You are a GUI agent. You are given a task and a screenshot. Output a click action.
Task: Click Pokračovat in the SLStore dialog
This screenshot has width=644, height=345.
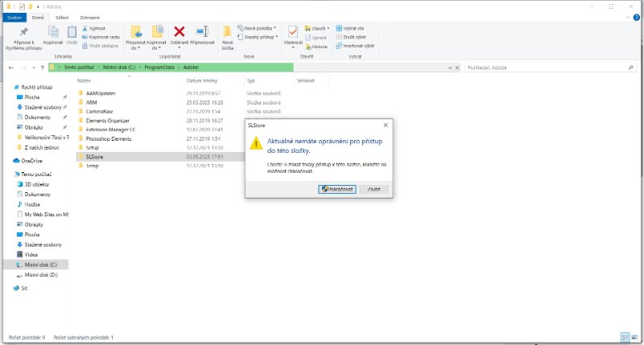337,189
